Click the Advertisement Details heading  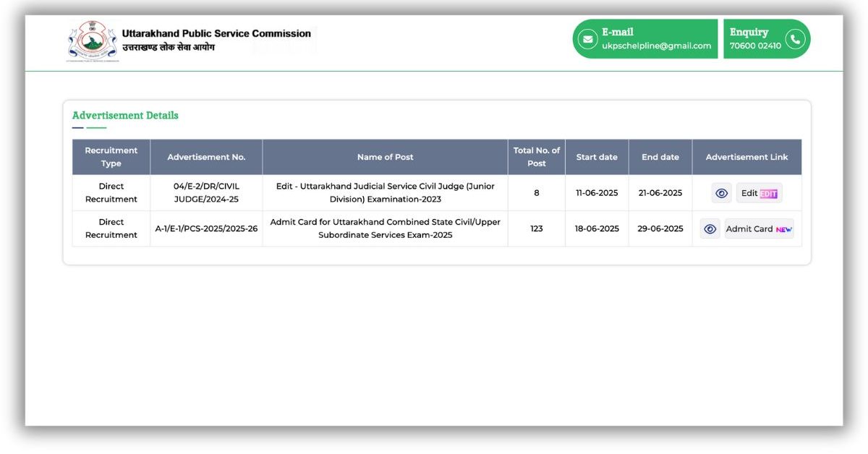(125, 116)
